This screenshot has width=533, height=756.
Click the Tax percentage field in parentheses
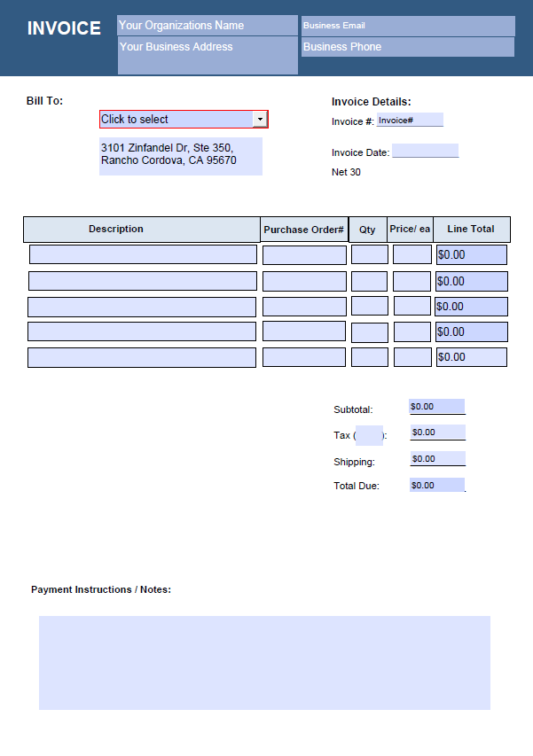[369, 435]
